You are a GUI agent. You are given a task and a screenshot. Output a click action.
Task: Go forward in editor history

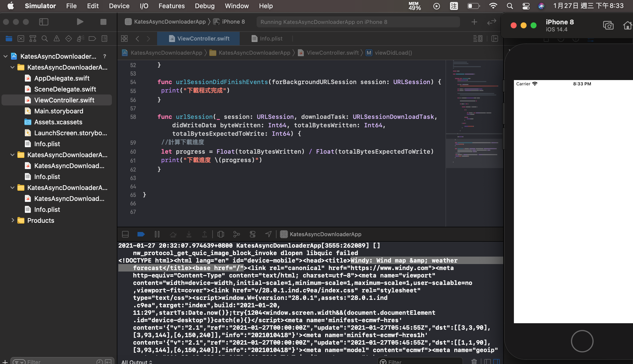(148, 39)
